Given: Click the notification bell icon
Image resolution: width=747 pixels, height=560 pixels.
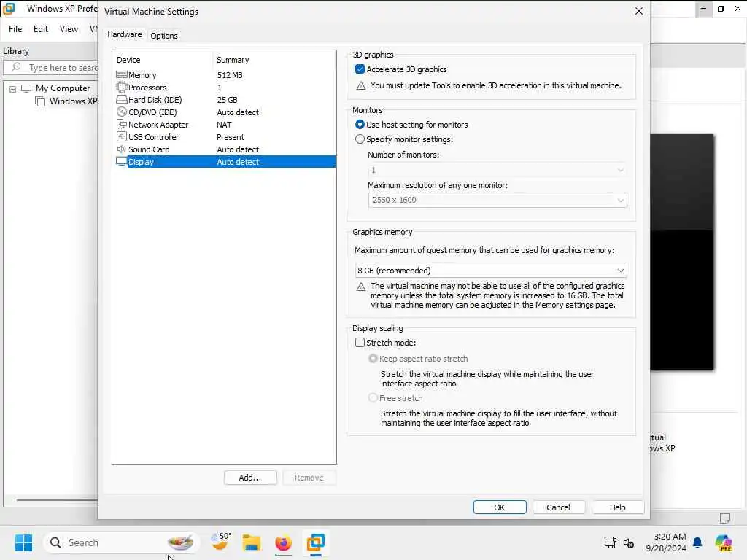Looking at the screenshot, I should [x=697, y=542].
